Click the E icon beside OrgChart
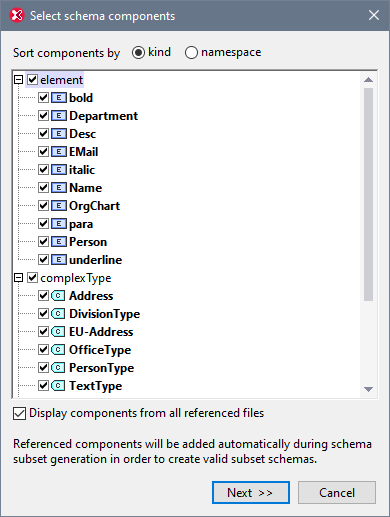This screenshot has height=517, width=390. pos(59,206)
